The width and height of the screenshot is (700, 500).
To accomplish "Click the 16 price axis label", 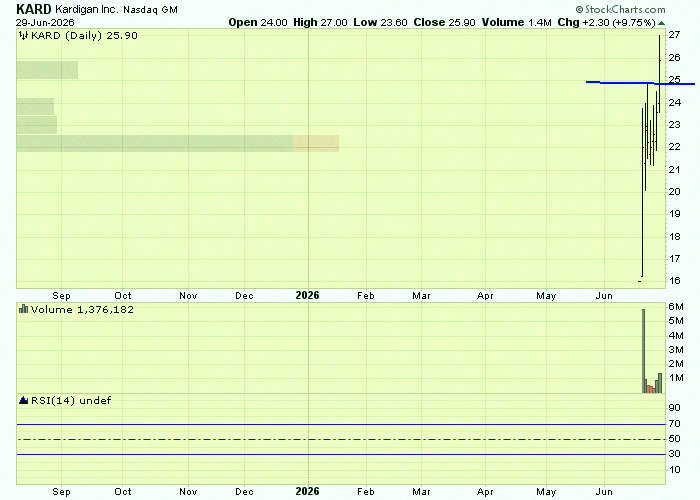I will [x=675, y=280].
